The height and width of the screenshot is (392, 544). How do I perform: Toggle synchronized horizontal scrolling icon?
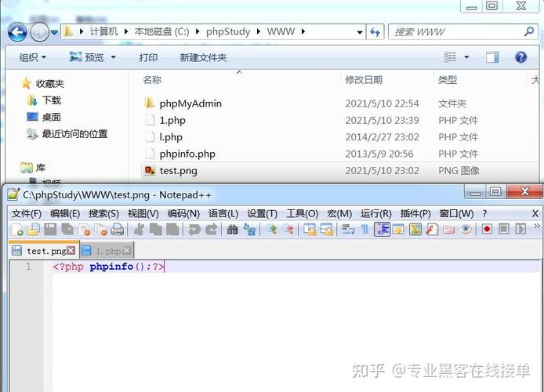326,230
